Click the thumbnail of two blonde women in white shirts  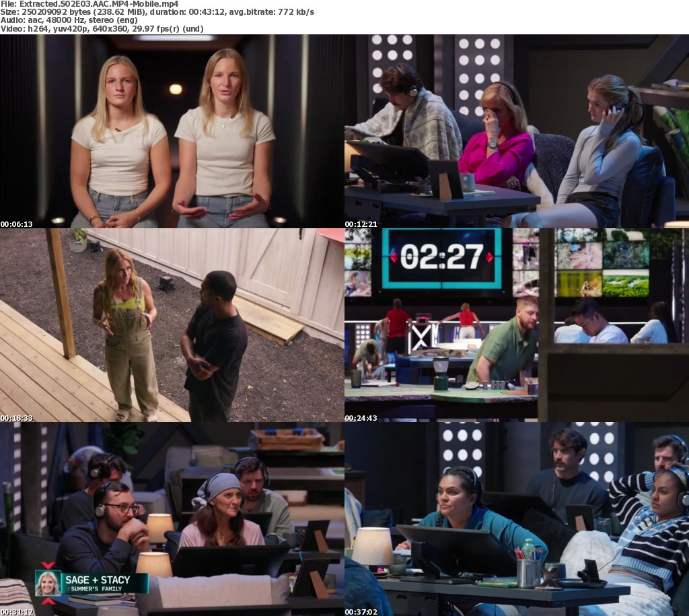172,131
